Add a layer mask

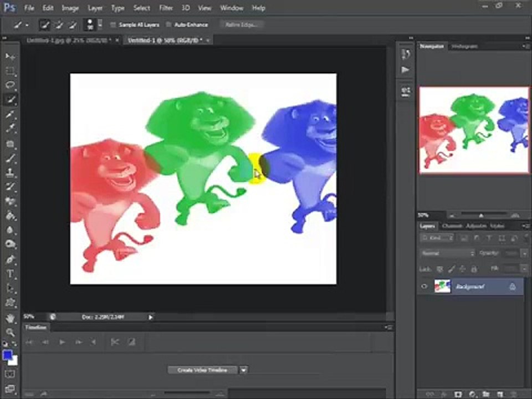458,394
